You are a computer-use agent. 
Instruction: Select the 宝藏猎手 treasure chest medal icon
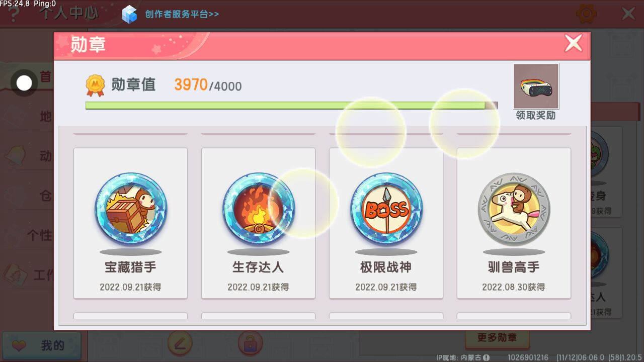click(131, 209)
